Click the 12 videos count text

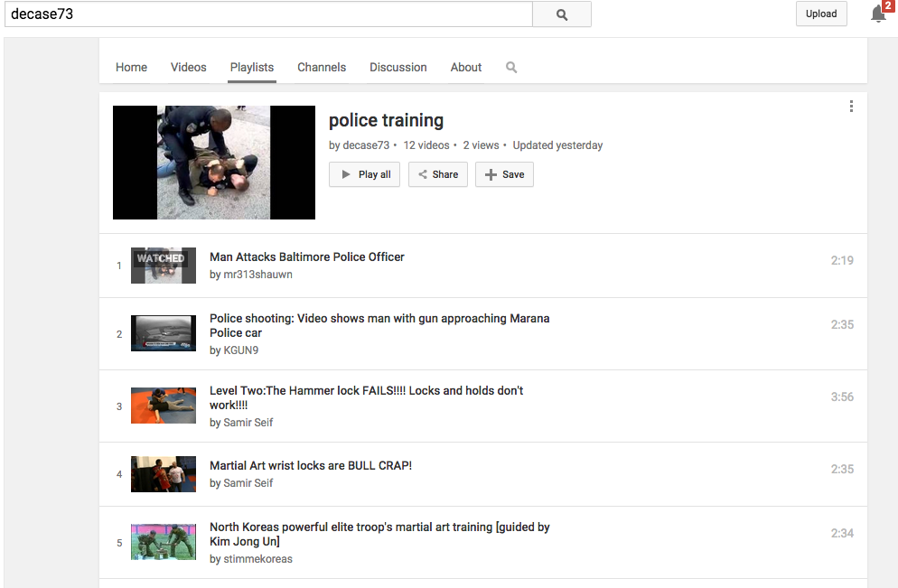[x=426, y=145]
